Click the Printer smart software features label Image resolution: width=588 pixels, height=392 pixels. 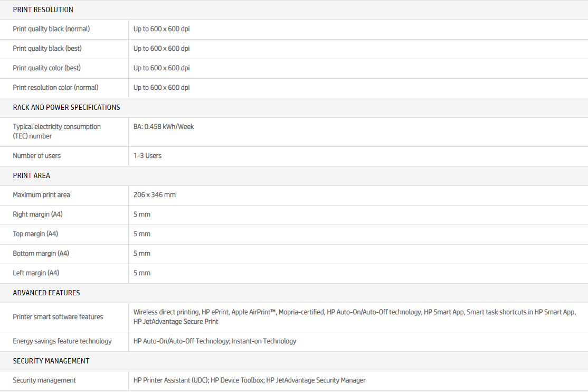pos(58,317)
